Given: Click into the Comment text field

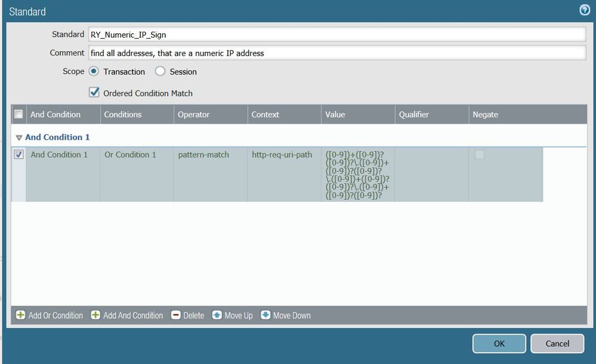Looking at the screenshot, I should tap(336, 53).
